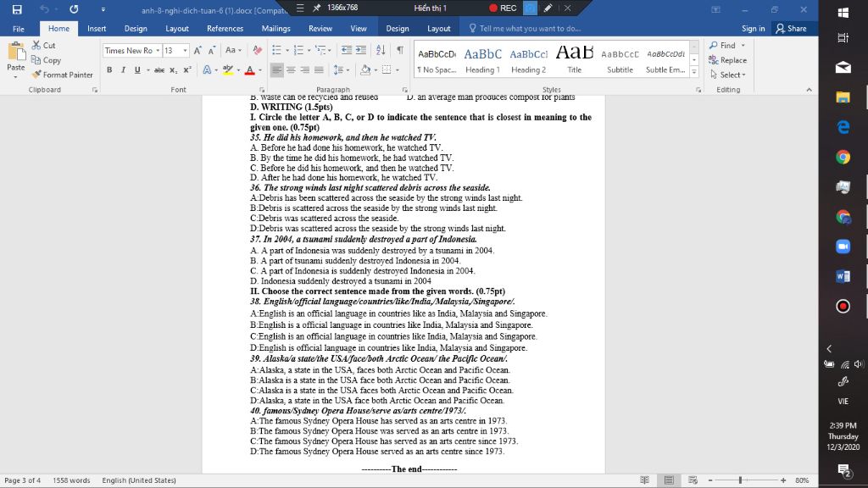
Task: Switch to the Review tab
Action: click(320, 28)
